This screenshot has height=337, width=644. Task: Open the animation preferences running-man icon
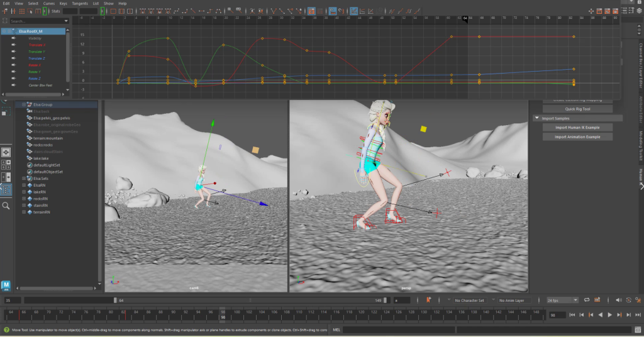(x=638, y=301)
